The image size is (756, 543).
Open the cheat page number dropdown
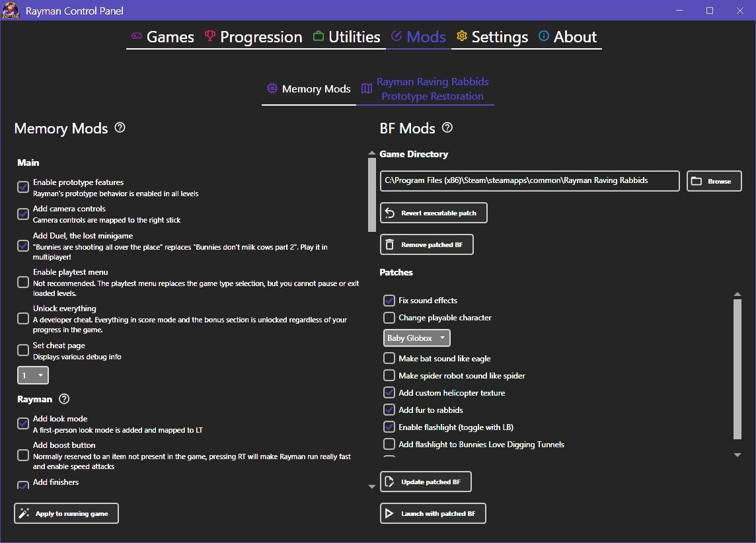coord(32,375)
